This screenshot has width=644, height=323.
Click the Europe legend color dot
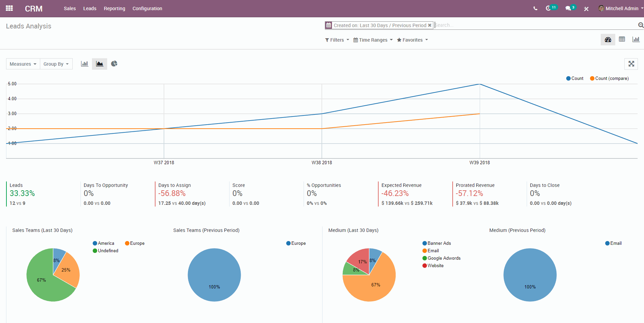[127, 243]
